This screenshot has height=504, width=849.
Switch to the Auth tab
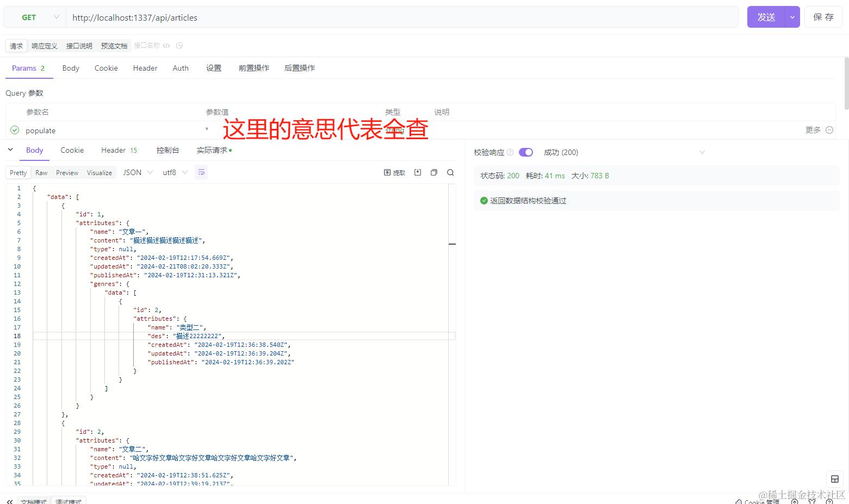coord(181,68)
